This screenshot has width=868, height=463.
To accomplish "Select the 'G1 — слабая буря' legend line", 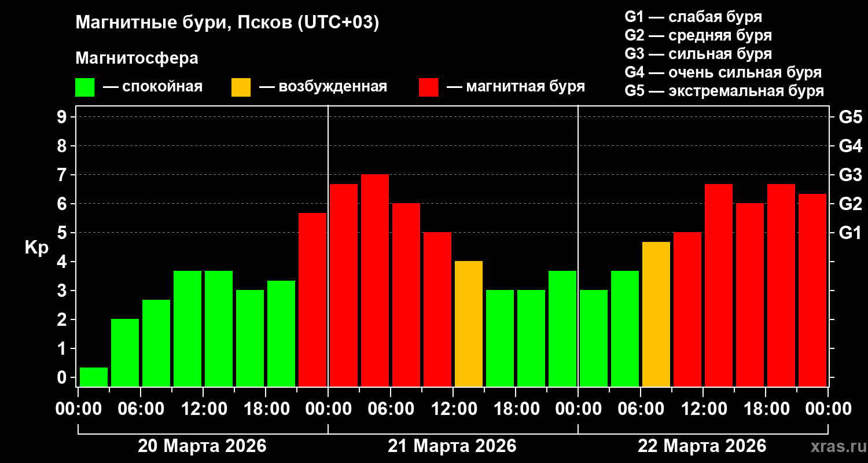I will (x=693, y=17).
